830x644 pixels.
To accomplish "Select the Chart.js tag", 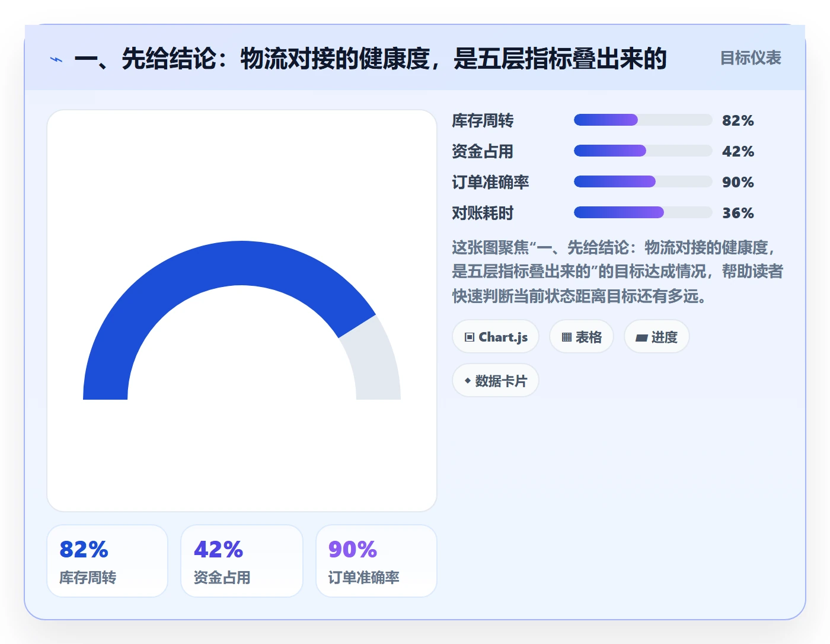I will (496, 337).
